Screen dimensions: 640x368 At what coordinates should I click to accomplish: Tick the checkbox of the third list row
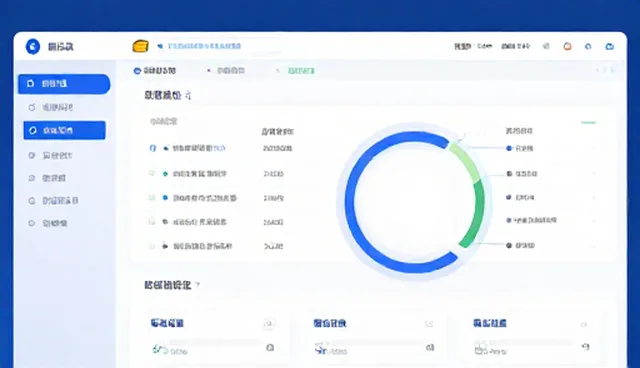(x=152, y=198)
